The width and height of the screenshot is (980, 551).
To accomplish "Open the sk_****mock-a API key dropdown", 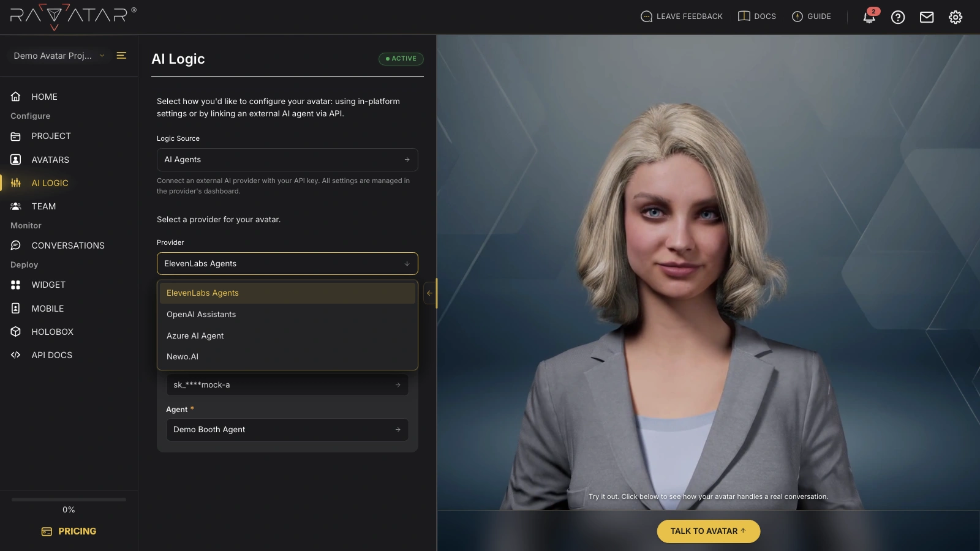I will 287,385.
